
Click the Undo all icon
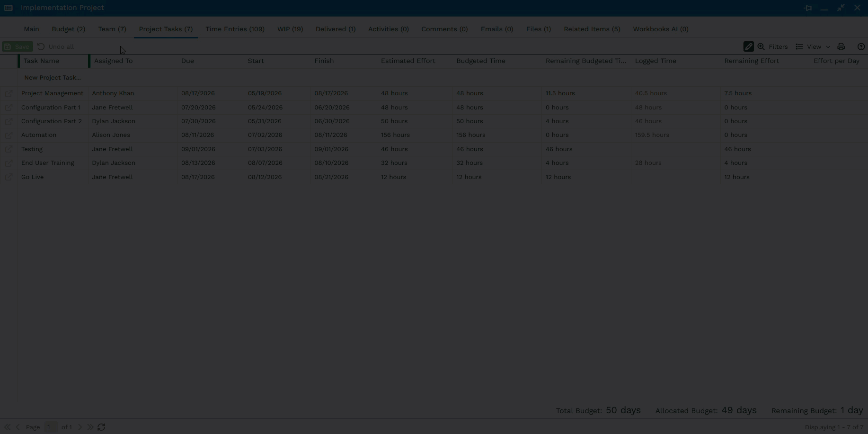[41, 46]
